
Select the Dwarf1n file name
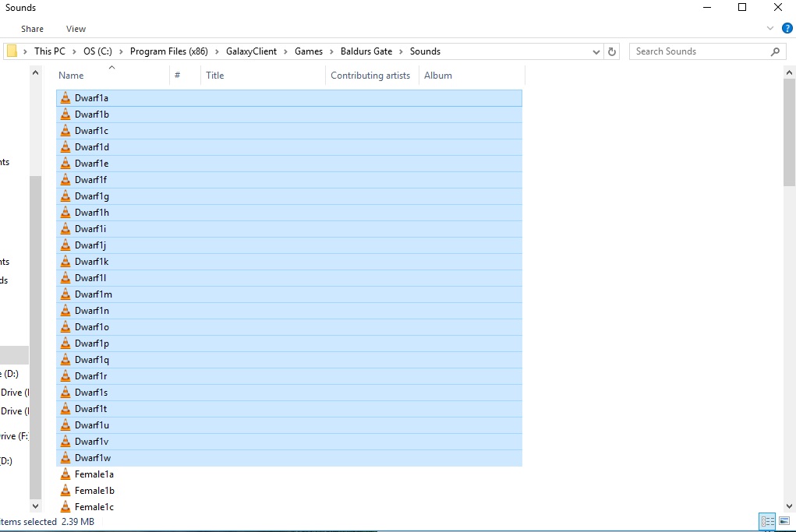point(92,310)
